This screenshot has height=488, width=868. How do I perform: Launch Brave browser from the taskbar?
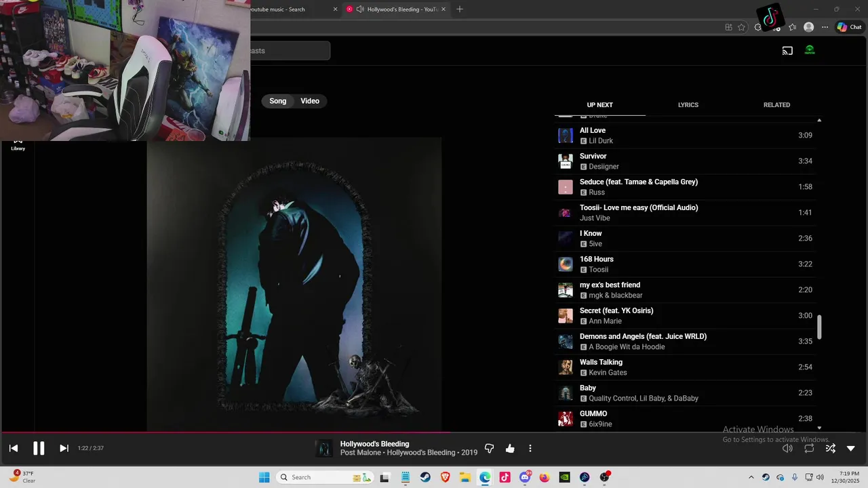(x=446, y=477)
